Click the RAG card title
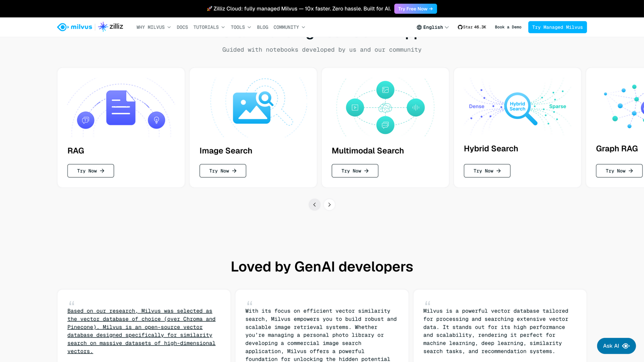This screenshot has width=644, height=362. pyautogui.click(x=76, y=151)
